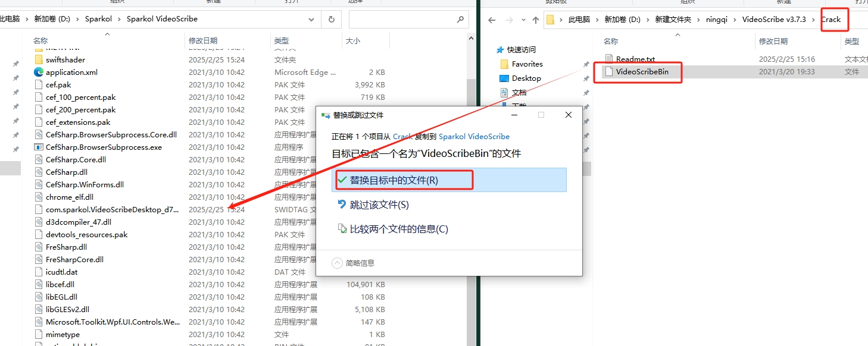This screenshot has width=868, height=346.
Task: Click the Edge icon beside application.xml
Action: point(39,72)
